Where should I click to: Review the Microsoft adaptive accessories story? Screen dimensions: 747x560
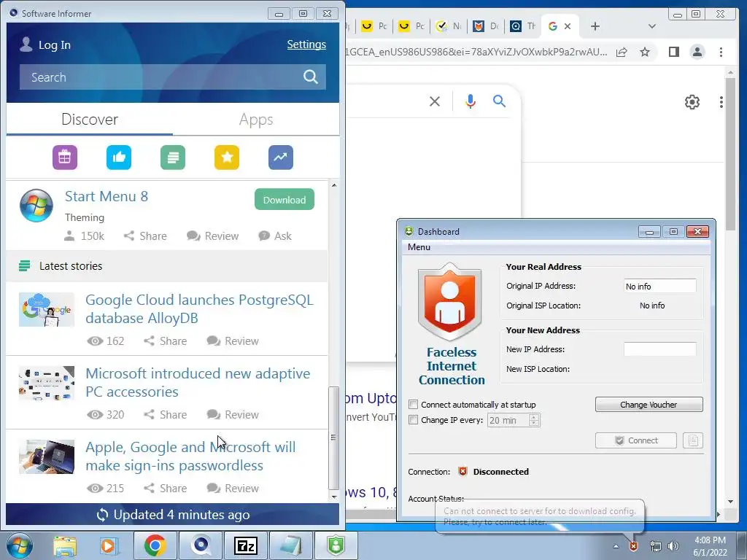point(233,415)
